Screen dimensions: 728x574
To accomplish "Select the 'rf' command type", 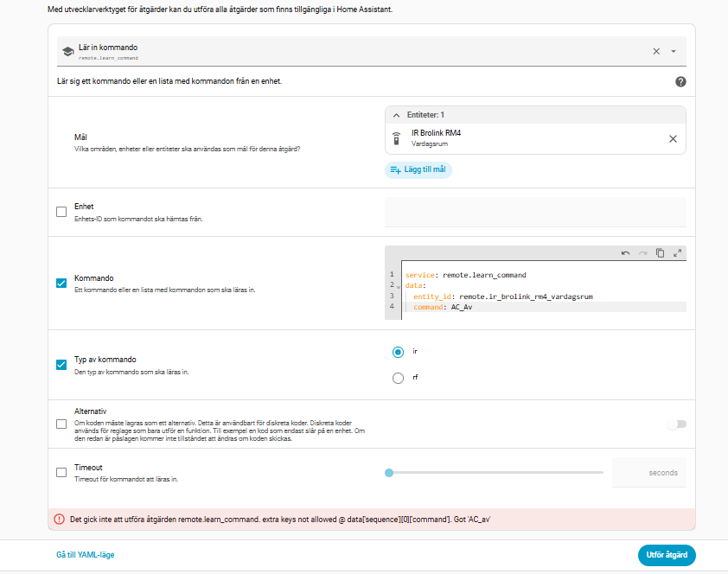I will click(398, 378).
